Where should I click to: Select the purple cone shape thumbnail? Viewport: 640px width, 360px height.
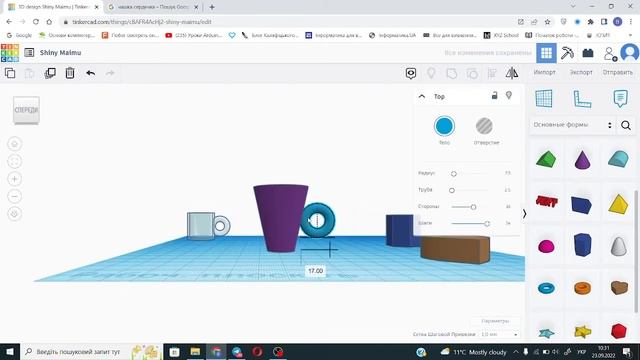click(x=582, y=159)
